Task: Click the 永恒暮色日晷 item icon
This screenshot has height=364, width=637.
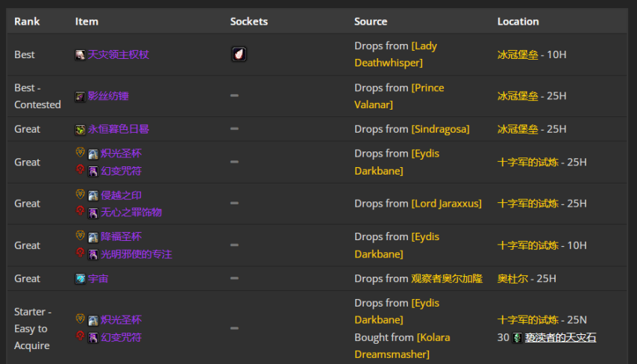Action: [80, 129]
